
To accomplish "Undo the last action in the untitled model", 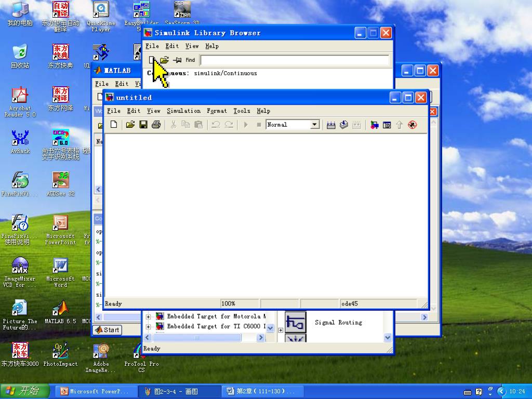I will coord(216,125).
